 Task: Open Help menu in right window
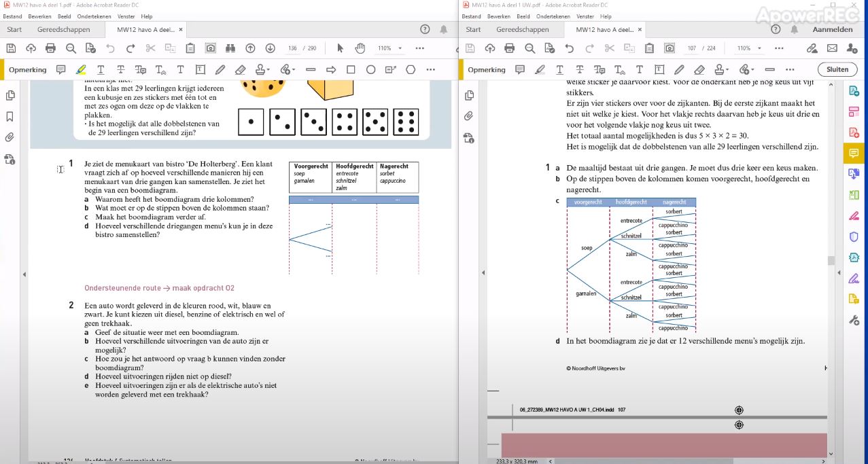point(606,16)
